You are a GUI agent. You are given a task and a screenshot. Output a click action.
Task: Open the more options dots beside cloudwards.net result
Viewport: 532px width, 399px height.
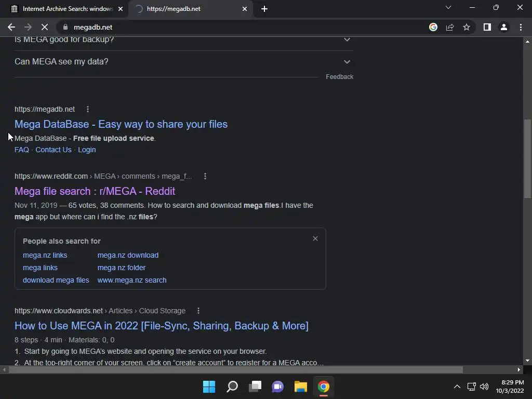pyautogui.click(x=198, y=311)
